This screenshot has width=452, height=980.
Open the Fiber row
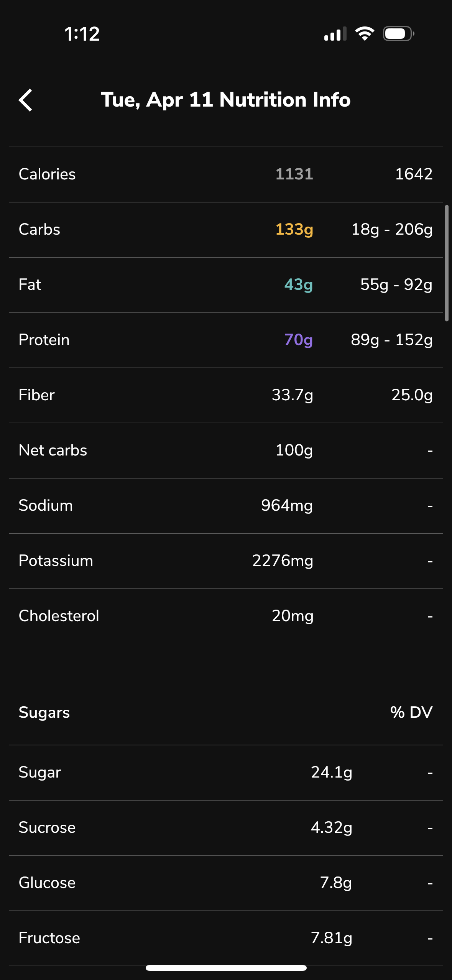pos(226,395)
